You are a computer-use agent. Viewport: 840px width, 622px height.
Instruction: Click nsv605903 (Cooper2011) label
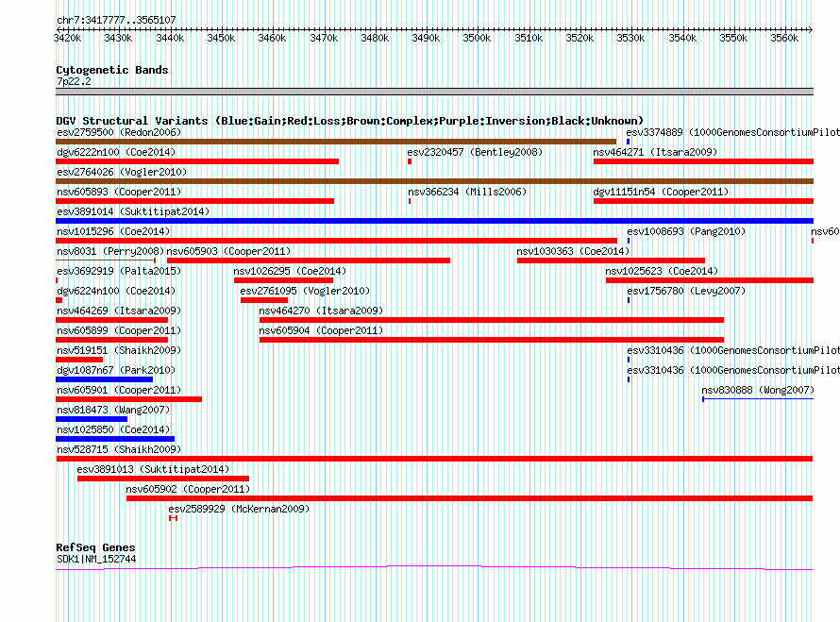(x=228, y=251)
